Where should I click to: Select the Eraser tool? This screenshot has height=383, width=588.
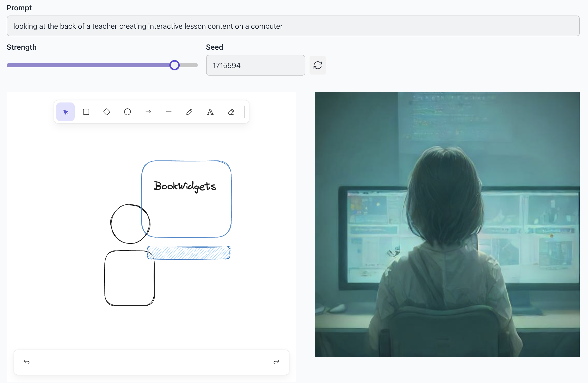[231, 112]
